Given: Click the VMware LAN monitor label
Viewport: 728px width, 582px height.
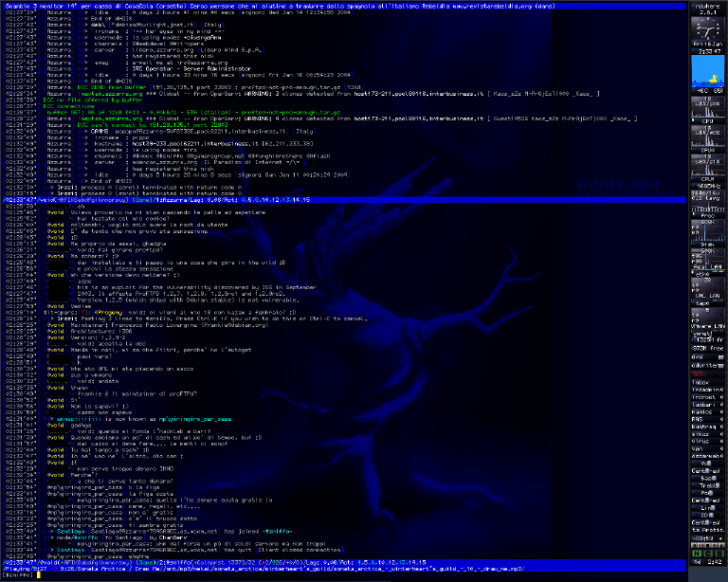Looking at the screenshot, I should tap(707, 326).
